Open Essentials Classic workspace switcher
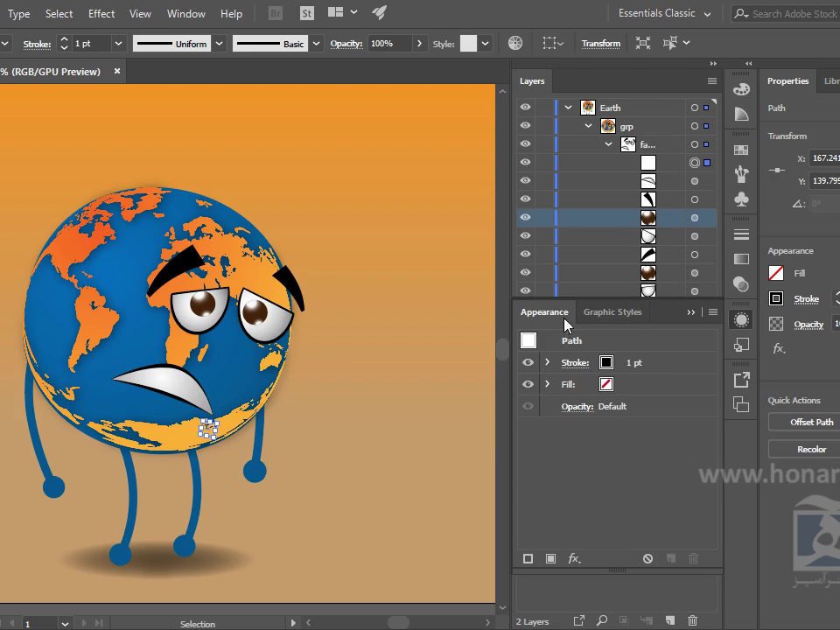840x630 pixels. [x=664, y=13]
